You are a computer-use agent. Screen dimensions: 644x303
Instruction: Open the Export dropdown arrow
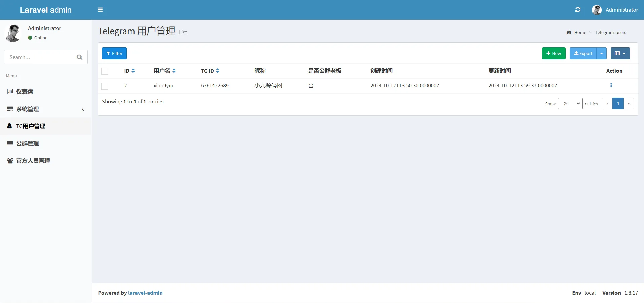[x=602, y=53]
